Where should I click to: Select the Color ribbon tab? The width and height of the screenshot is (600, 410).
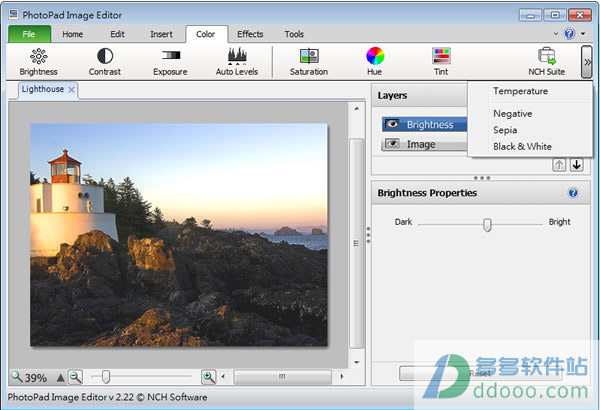tap(206, 34)
